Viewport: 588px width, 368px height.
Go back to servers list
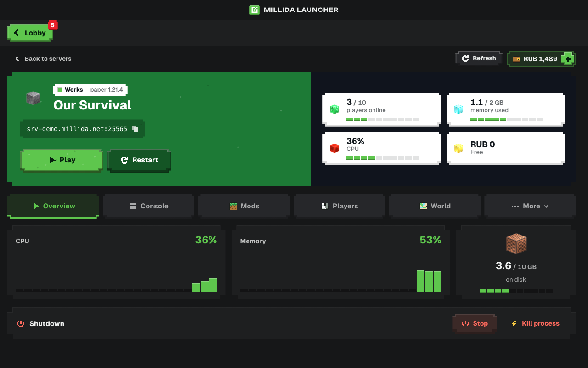coord(43,58)
